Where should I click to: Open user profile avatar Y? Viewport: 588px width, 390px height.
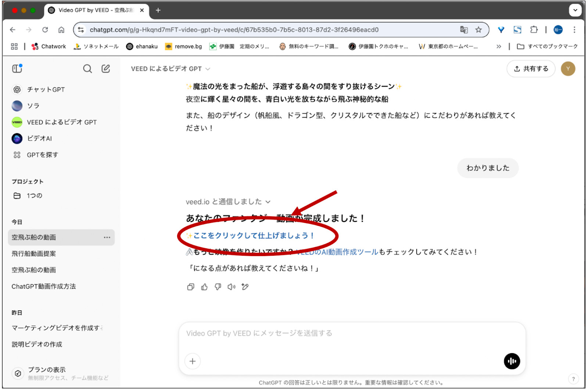568,69
